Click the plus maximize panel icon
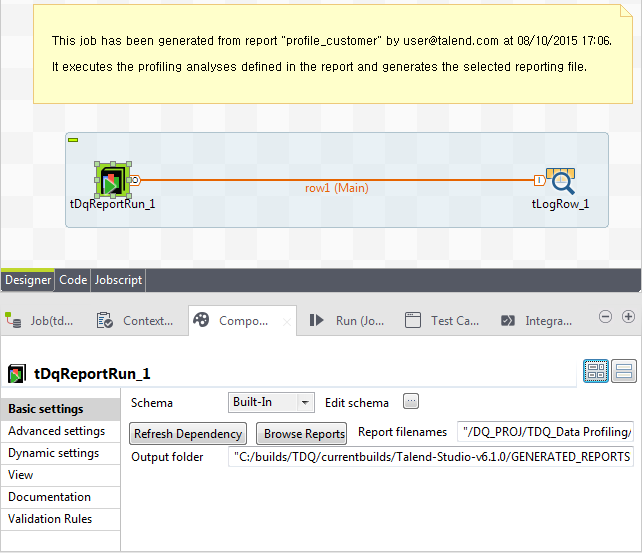Viewport: 642px width, 553px height. pyautogui.click(x=628, y=316)
